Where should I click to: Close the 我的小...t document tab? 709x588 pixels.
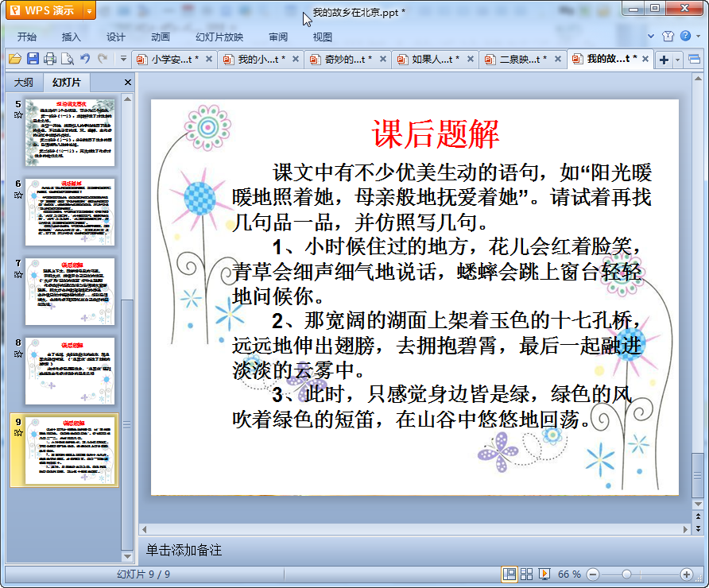pyautogui.click(x=296, y=59)
